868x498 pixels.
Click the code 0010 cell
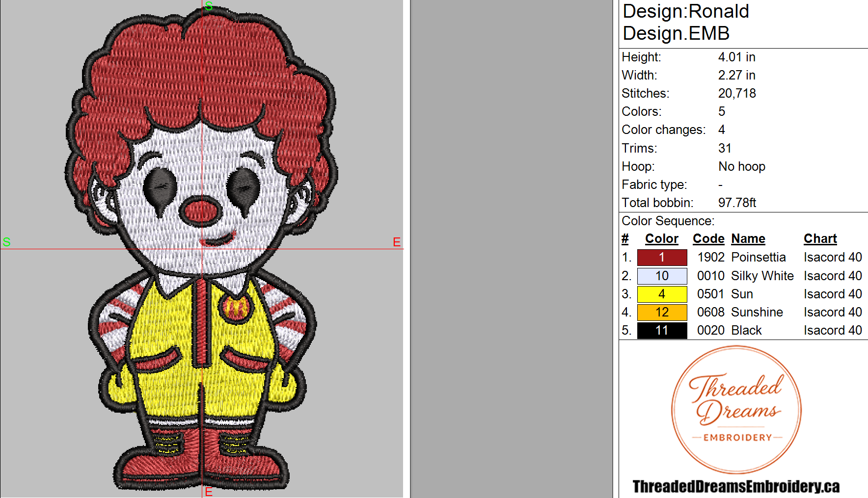pos(711,276)
